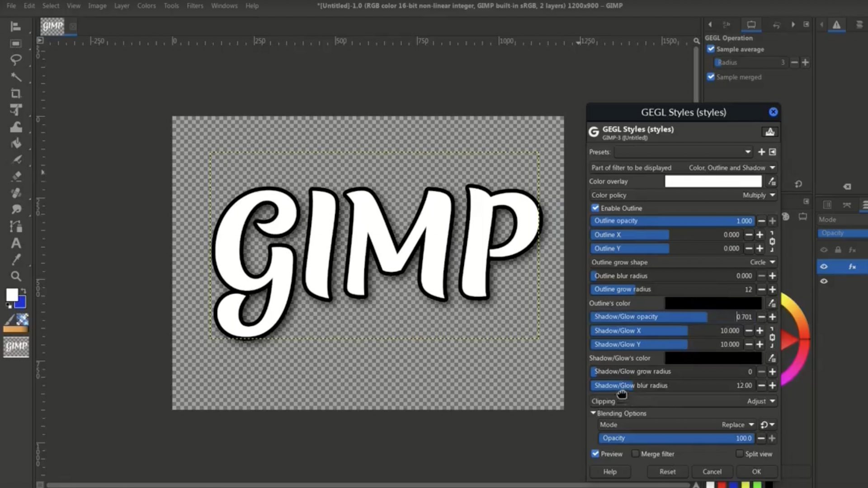
Task: Select the Zoom magnifier tool
Action: click(16, 276)
